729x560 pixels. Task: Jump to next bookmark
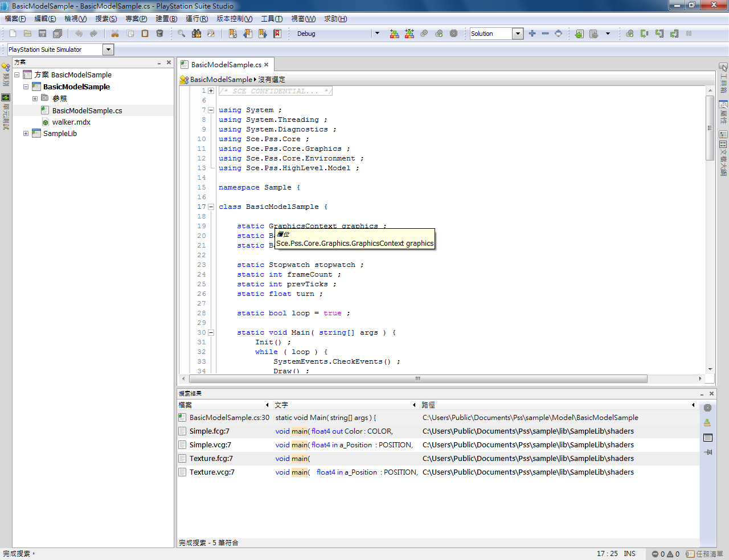click(263, 34)
